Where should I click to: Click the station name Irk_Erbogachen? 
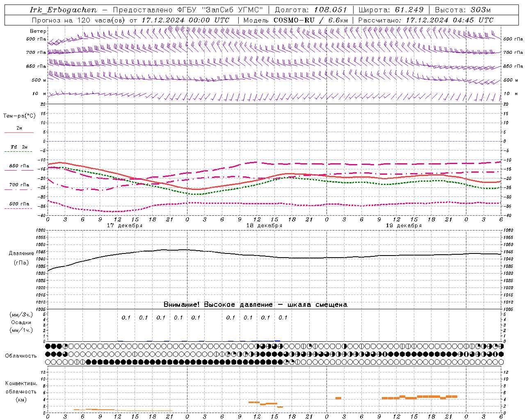tap(63, 10)
